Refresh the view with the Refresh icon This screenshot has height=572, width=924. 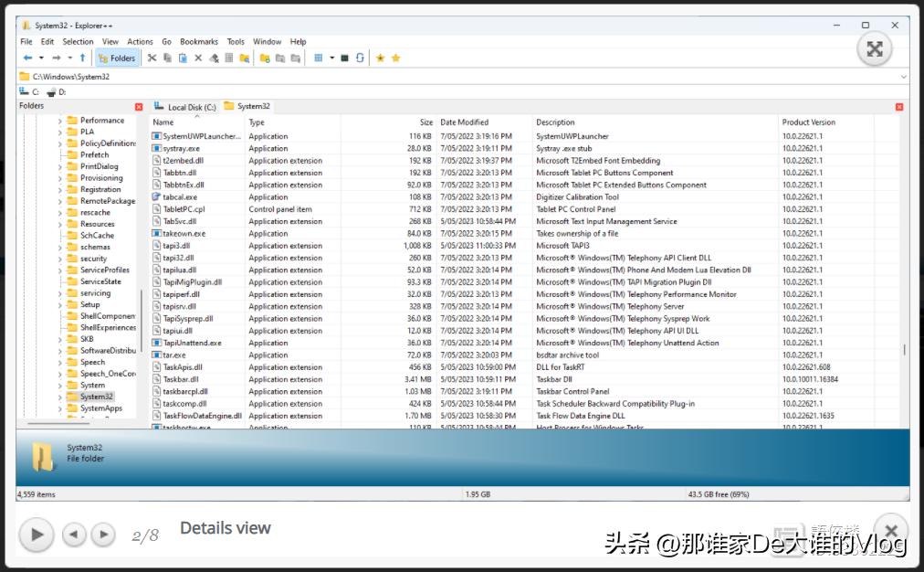pyautogui.click(x=359, y=57)
